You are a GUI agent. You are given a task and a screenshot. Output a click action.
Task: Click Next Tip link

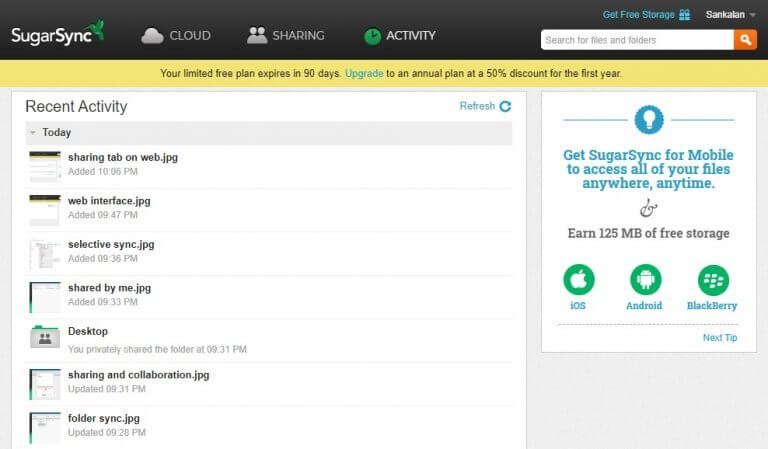coord(720,338)
